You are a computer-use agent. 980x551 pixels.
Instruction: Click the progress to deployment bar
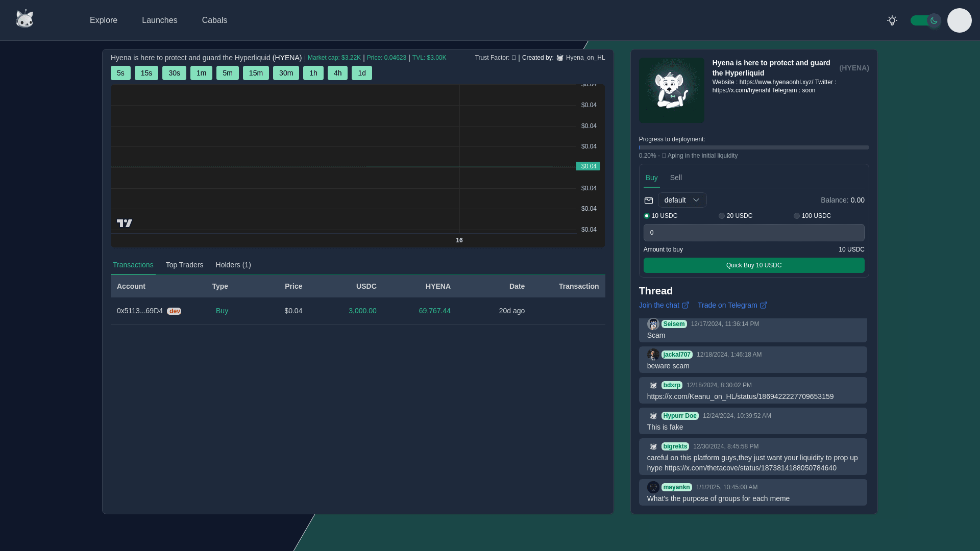753,147
